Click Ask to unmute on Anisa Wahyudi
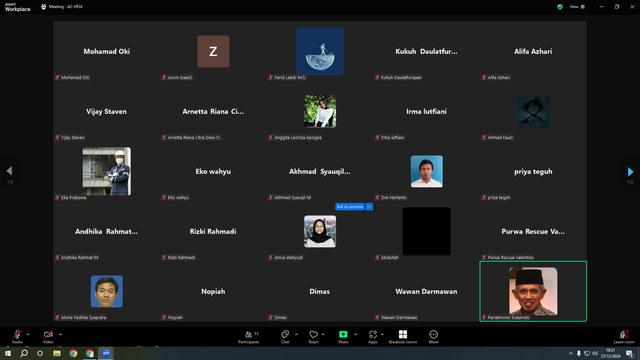The height and width of the screenshot is (360, 640). tap(350, 207)
